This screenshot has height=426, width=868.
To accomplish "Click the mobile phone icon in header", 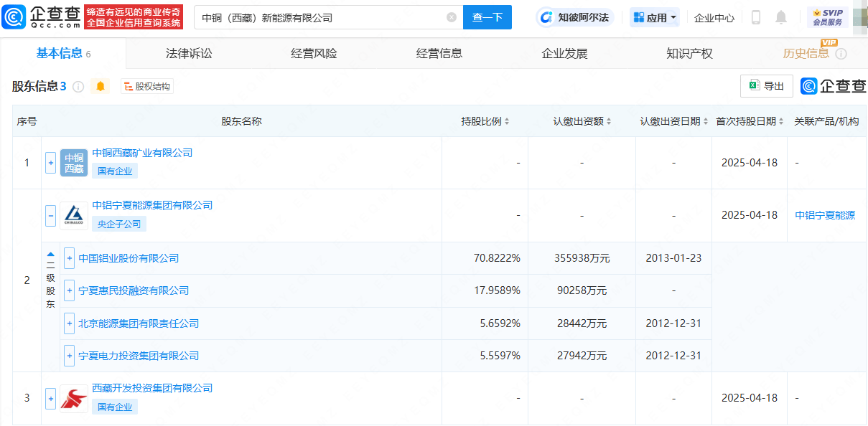I will [x=755, y=17].
